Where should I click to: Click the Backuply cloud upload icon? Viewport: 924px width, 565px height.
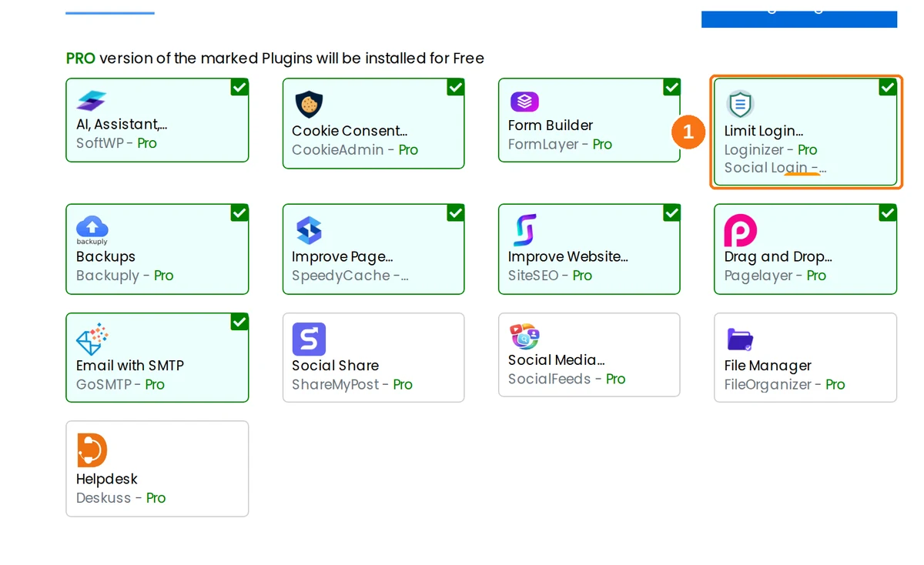pyautogui.click(x=92, y=229)
